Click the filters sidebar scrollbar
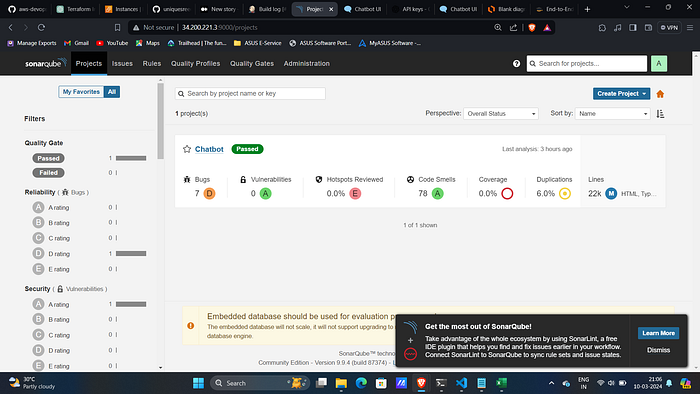Image resolution: width=700 pixels, height=394 pixels. pyautogui.click(x=161, y=120)
